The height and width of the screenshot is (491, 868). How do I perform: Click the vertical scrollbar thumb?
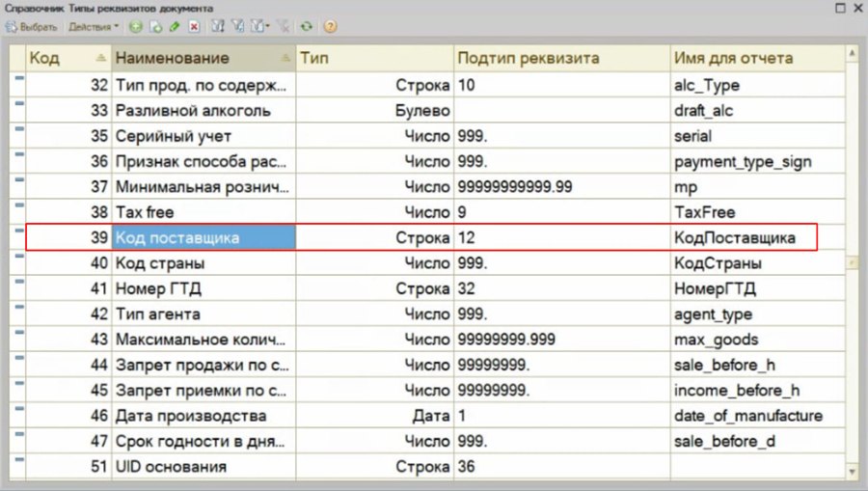pyautogui.click(x=852, y=262)
